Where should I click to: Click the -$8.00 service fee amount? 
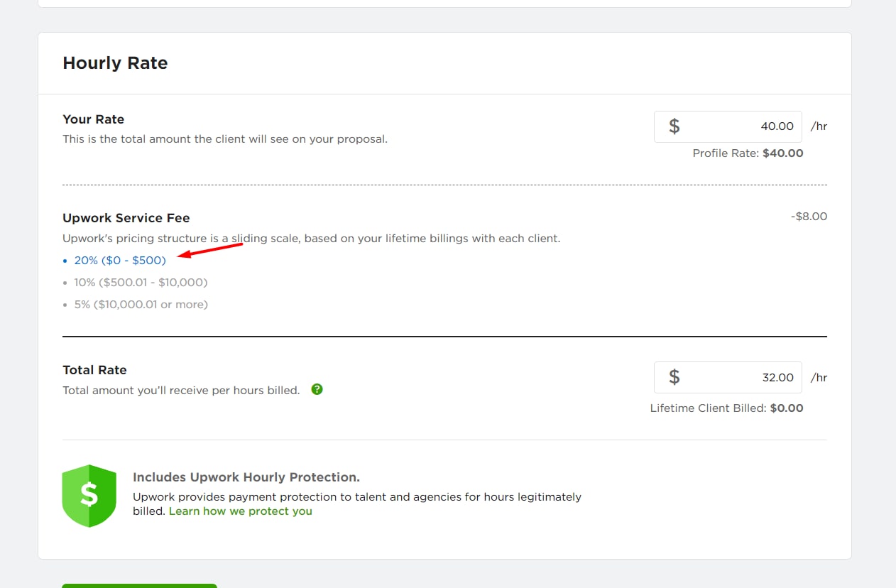(809, 217)
